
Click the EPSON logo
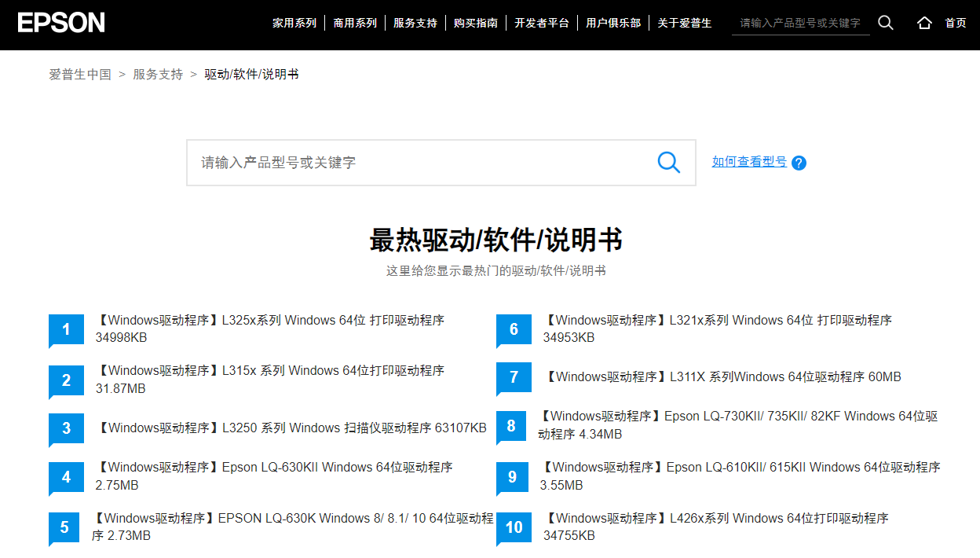[x=60, y=22]
